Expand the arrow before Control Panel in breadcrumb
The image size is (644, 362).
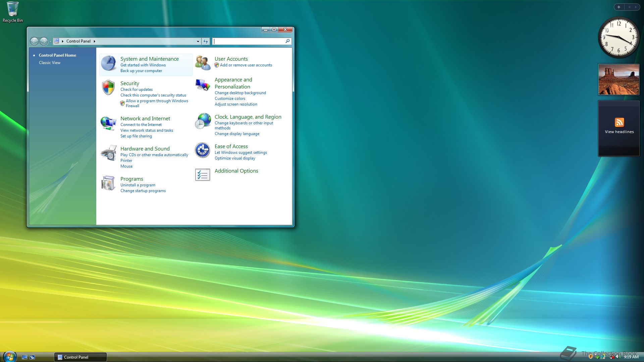click(x=63, y=41)
